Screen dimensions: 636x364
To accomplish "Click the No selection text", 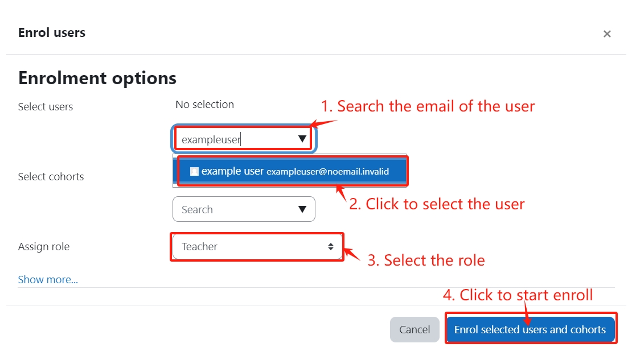I will [x=204, y=104].
